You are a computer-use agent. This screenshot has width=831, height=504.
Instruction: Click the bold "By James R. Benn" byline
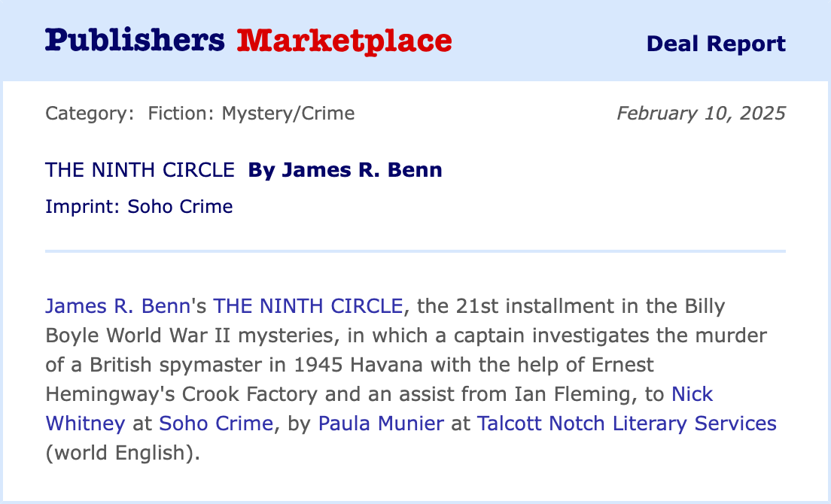pos(345,171)
